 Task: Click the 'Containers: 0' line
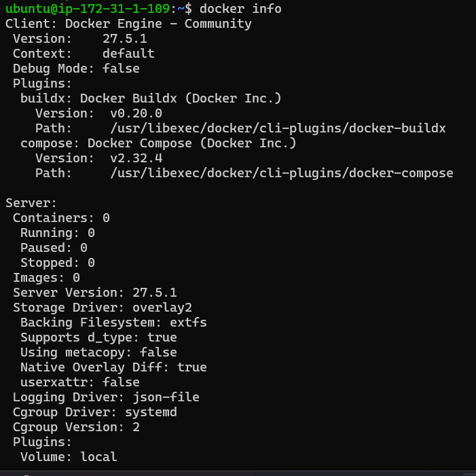click(61, 218)
